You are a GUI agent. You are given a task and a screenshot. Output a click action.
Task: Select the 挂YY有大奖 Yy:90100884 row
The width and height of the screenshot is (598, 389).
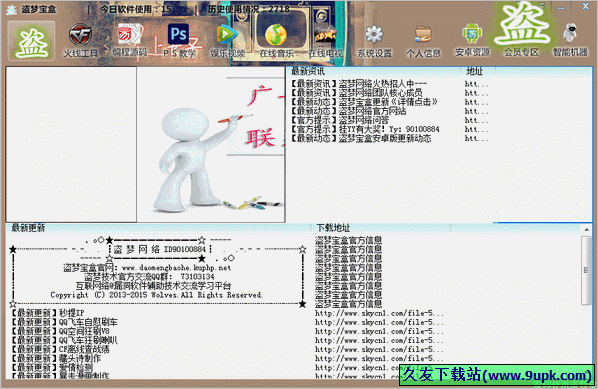coord(389,129)
